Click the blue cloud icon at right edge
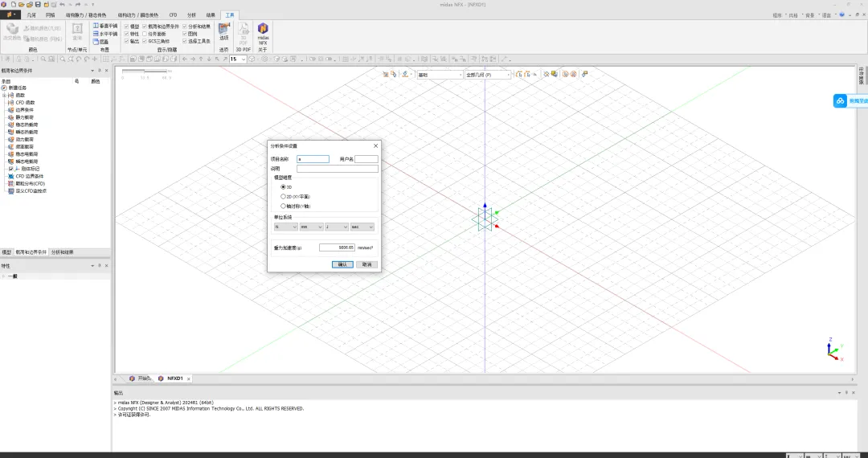This screenshot has width=868, height=458. [841, 100]
